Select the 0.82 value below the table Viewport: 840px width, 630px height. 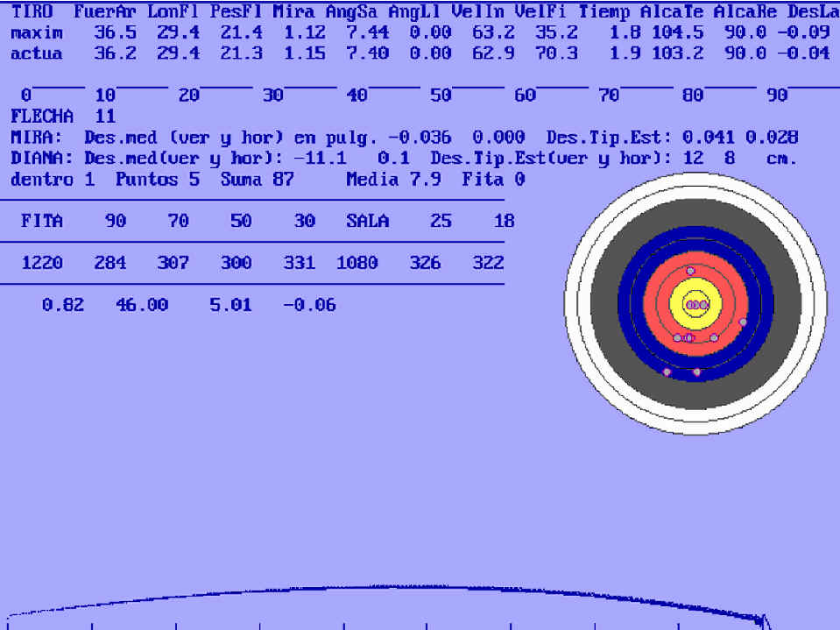coord(63,305)
